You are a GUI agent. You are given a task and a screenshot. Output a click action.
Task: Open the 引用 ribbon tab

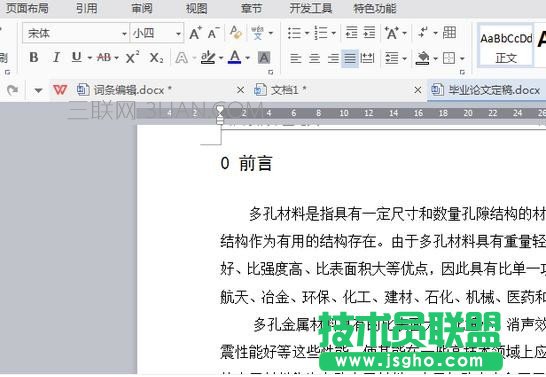click(x=87, y=8)
